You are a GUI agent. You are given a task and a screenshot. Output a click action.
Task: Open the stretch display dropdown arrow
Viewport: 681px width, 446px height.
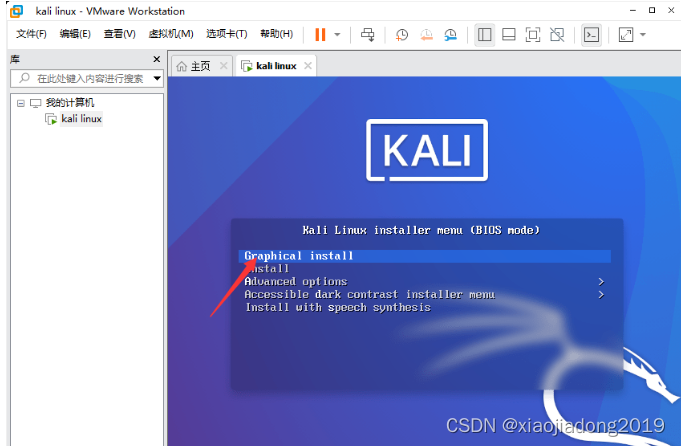pos(643,35)
